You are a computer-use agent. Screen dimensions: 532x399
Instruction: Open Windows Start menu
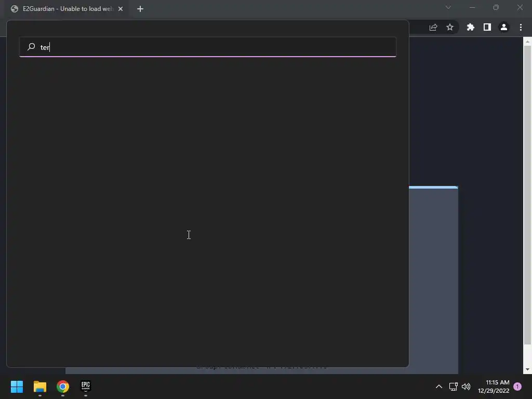17,387
